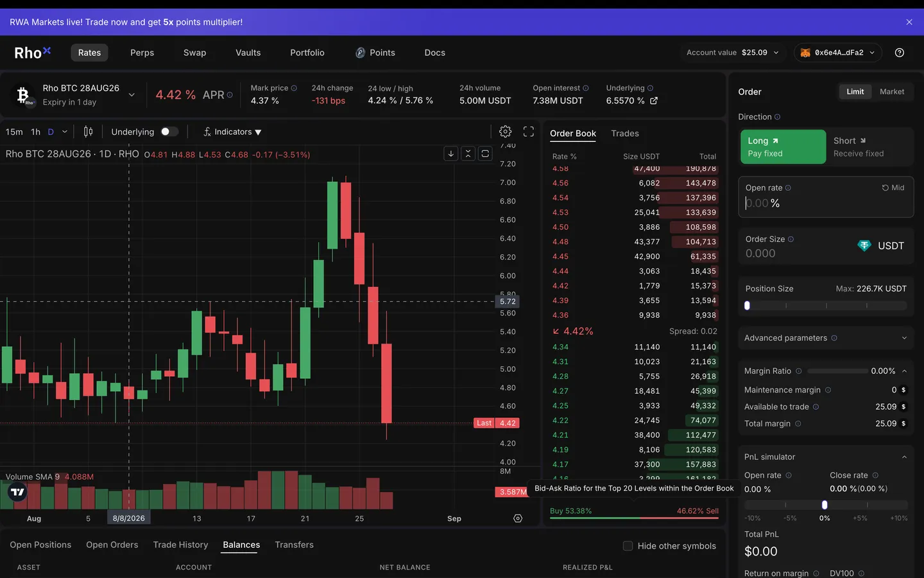Toggle the Underlying switch on chart
This screenshot has width=924, height=578.
click(x=169, y=132)
